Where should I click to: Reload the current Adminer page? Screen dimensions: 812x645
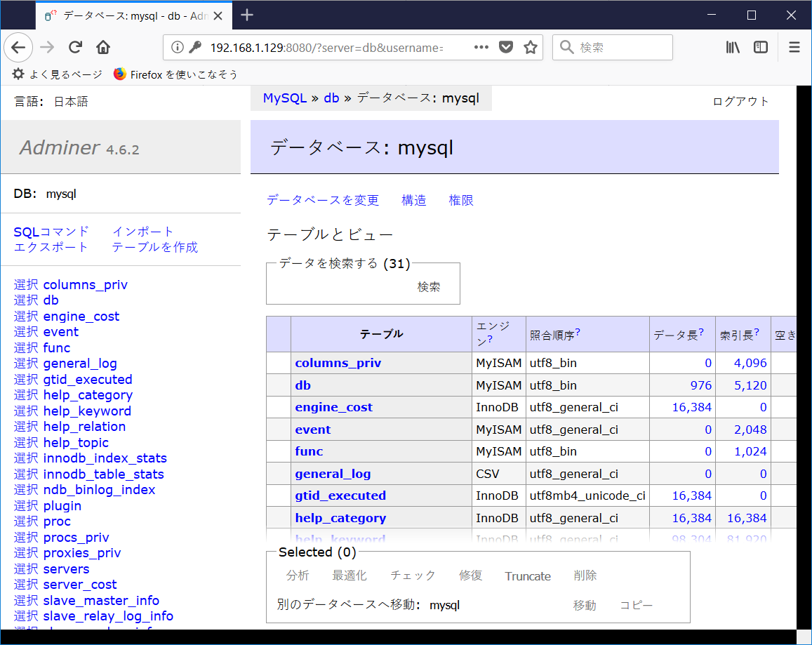click(x=75, y=47)
